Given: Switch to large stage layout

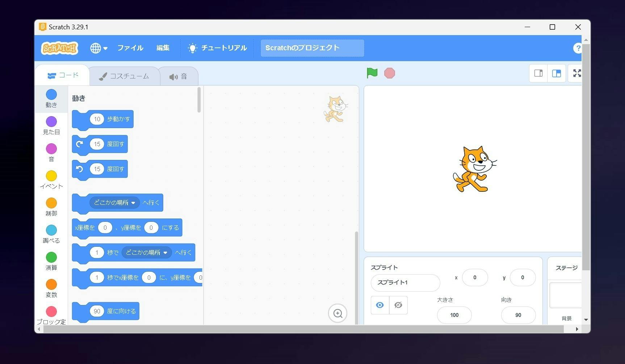Looking at the screenshot, I should [x=556, y=73].
